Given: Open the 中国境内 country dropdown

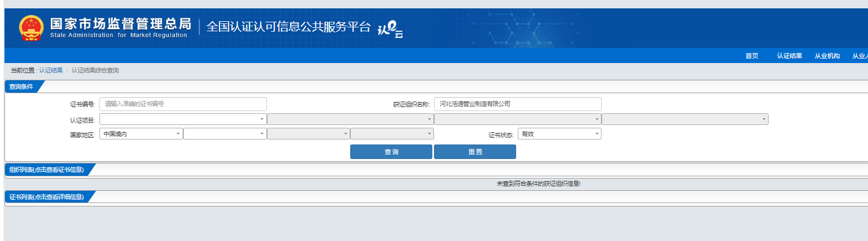Looking at the screenshot, I should 141,134.
